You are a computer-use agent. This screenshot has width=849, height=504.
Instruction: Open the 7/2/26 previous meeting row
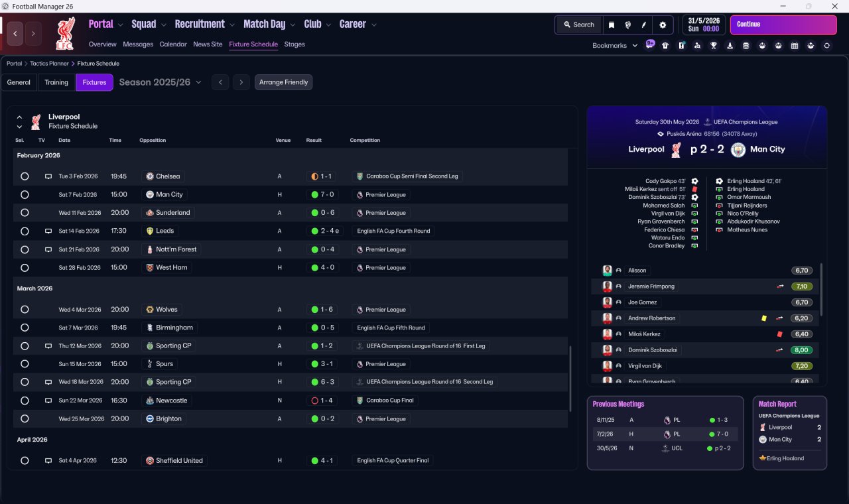pos(665,434)
